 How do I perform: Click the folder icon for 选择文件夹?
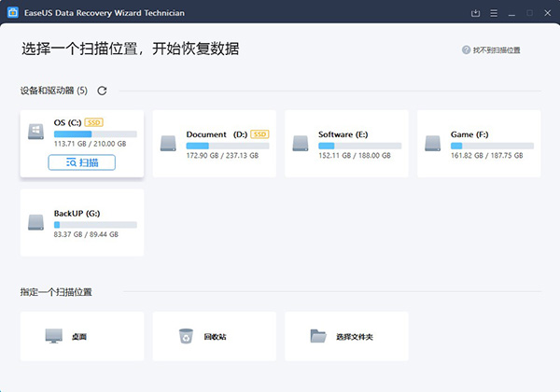coord(318,336)
